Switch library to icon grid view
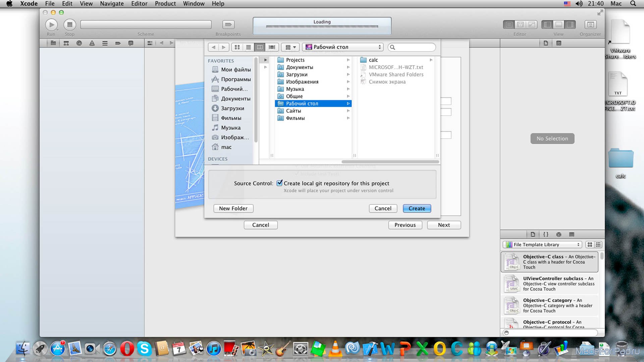The width and height of the screenshot is (644, 362). tap(590, 245)
